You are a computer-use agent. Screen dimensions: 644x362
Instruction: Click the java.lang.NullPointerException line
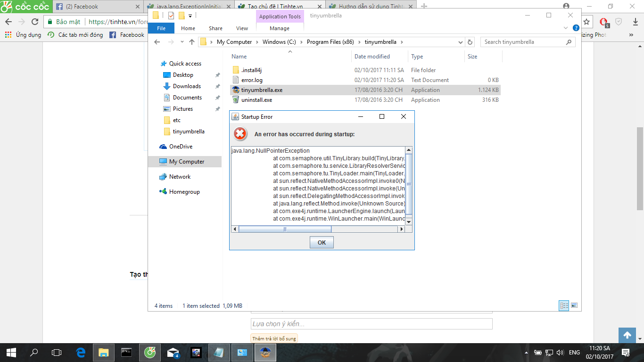click(x=271, y=151)
